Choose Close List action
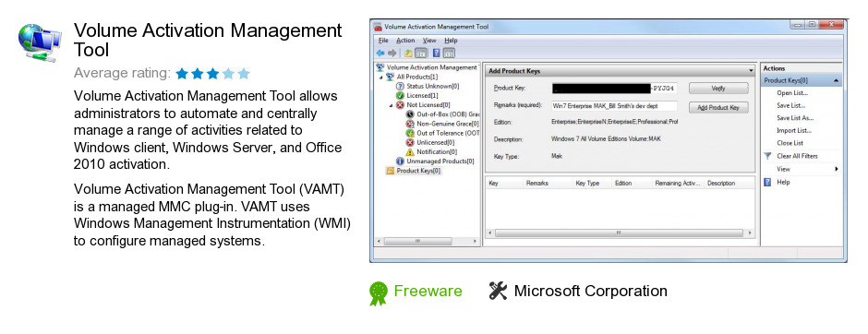Image resolution: width=868 pixels, height=334 pixels. click(x=790, y=143)
